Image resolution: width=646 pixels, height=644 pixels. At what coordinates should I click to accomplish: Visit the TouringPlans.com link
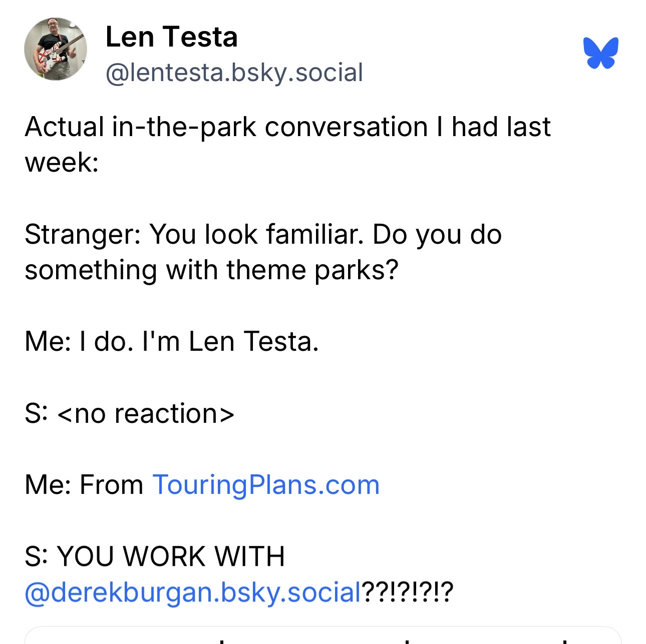pos(265,485)
